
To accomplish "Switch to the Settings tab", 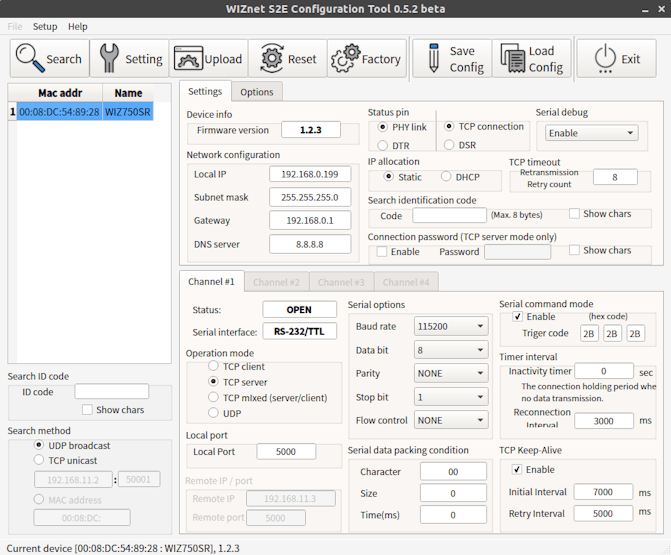I will (x=205, y=91).
